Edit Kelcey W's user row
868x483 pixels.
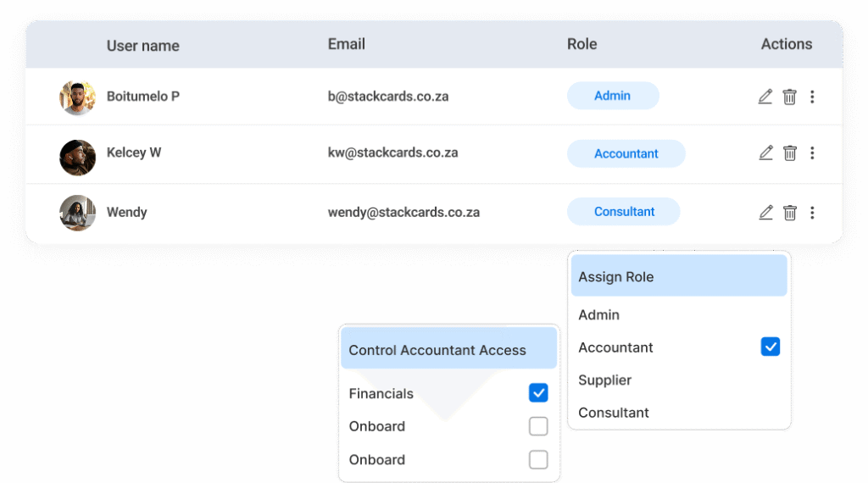(765, 153)
